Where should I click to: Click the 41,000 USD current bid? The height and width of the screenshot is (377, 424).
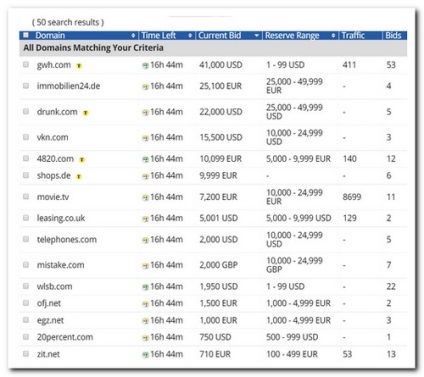click(221, 65)
